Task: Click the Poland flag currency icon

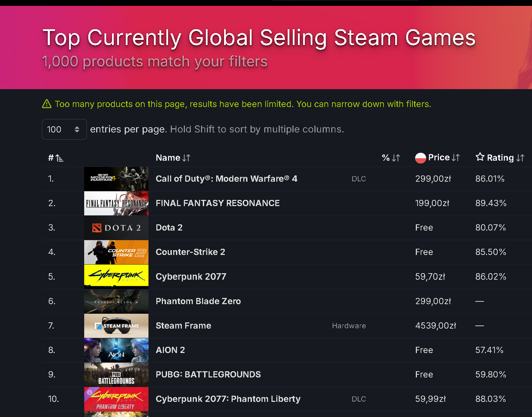Action: coord(421,158)
